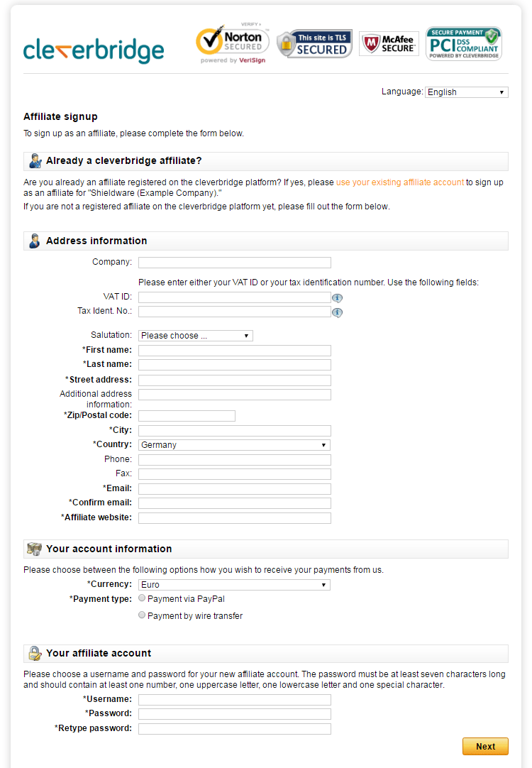This screenshot has width=532, height=768.
Task: Open the Salutation 'Please choose' dropdown
Action: pos(195,335)
